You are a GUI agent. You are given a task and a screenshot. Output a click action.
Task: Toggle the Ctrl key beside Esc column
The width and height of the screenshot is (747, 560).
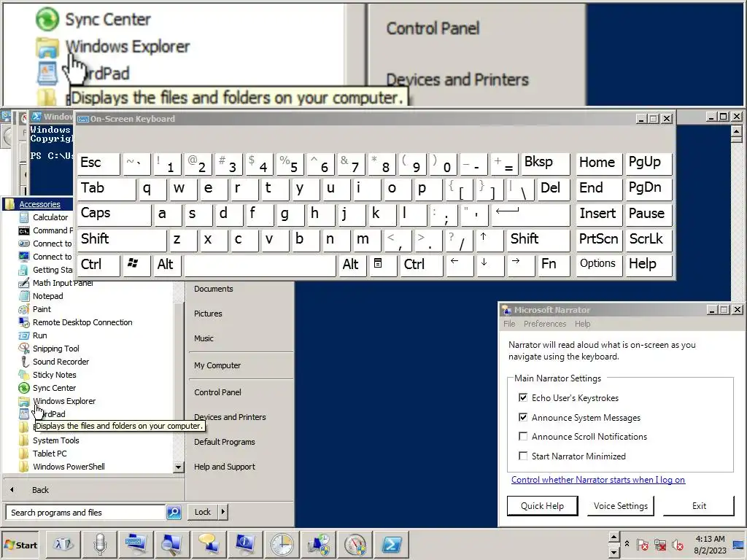click(98, 264)
